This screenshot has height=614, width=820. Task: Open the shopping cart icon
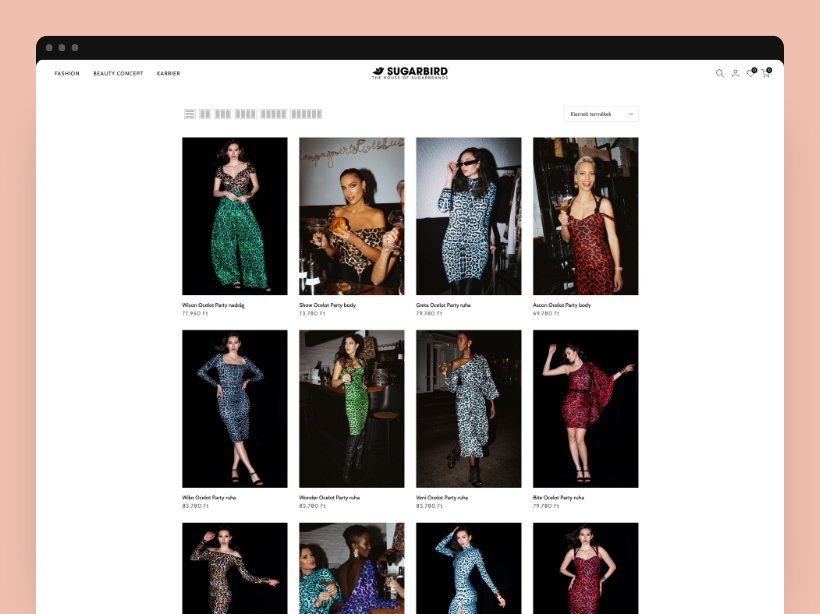[x=765, y=73]
